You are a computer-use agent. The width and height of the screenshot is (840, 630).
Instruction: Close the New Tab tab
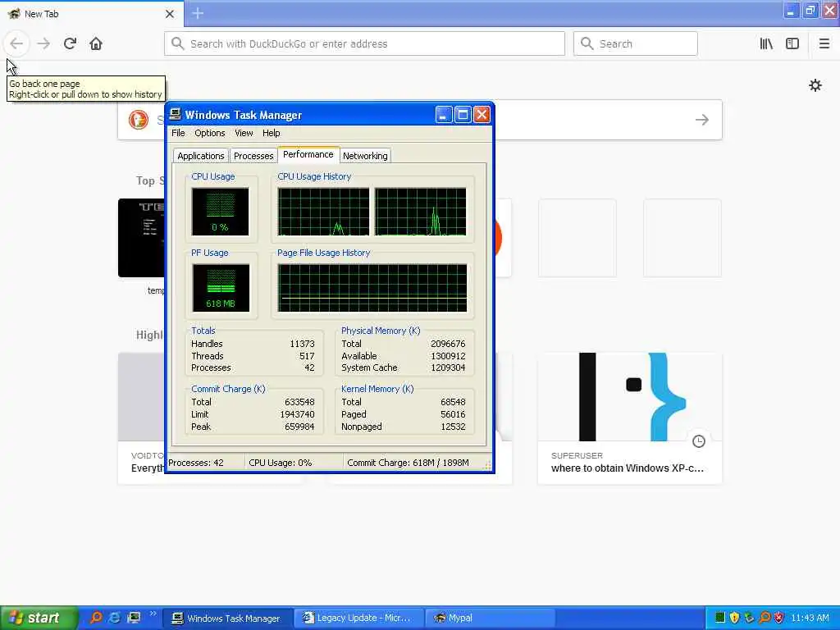[x=169, y=14]
